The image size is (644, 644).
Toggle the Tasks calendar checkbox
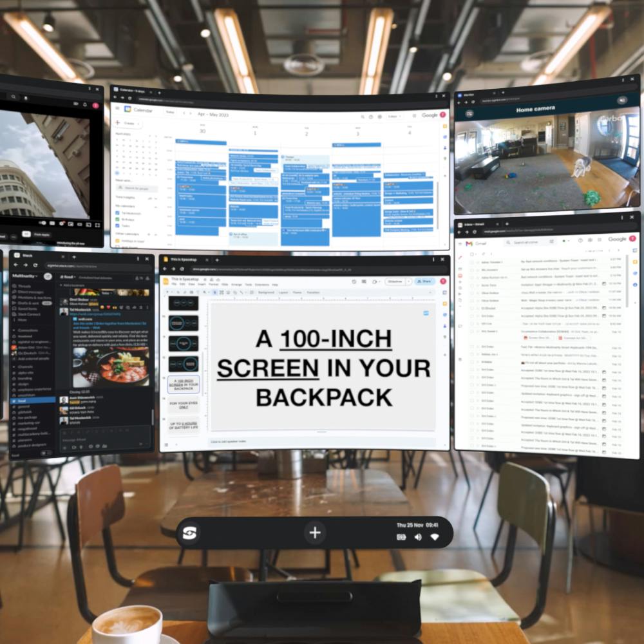point(117,225)
